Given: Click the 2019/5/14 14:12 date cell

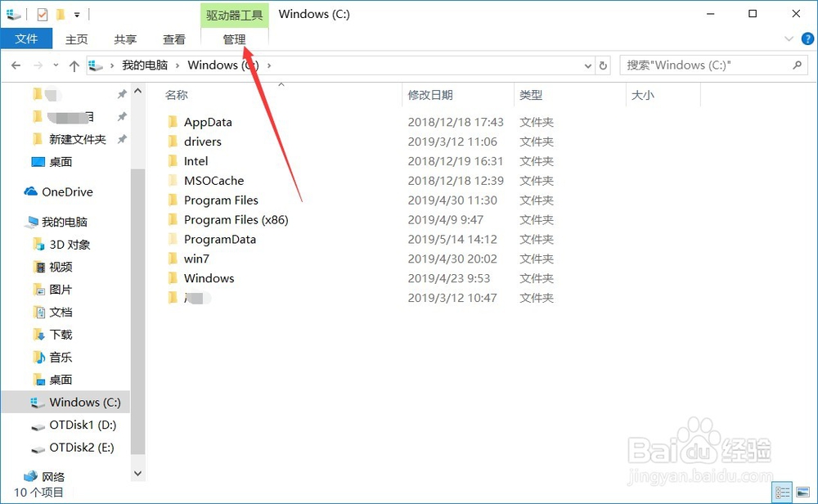Looking at the screenshot, I should tap(452, 240).
